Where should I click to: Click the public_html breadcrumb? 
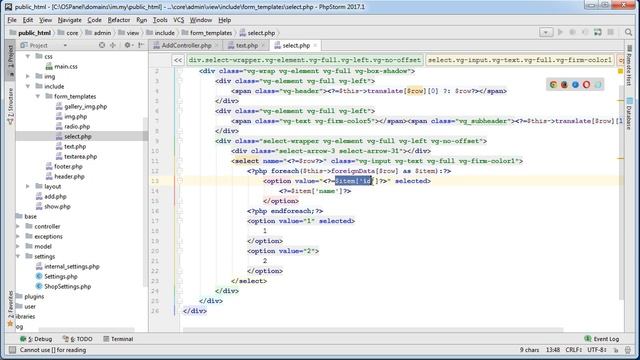pyautogui.click(x=30, y=33)
